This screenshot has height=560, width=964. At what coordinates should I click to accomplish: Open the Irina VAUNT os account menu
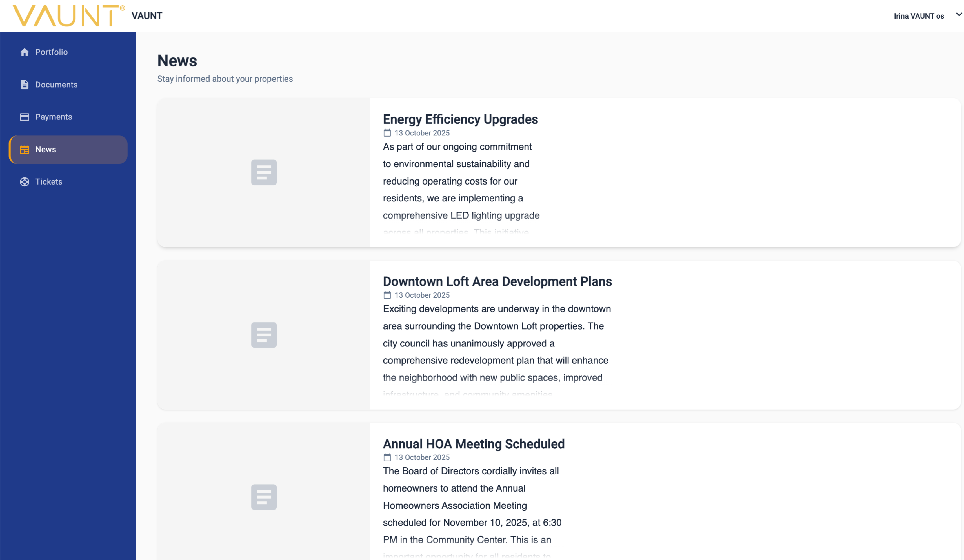[918, 16]
